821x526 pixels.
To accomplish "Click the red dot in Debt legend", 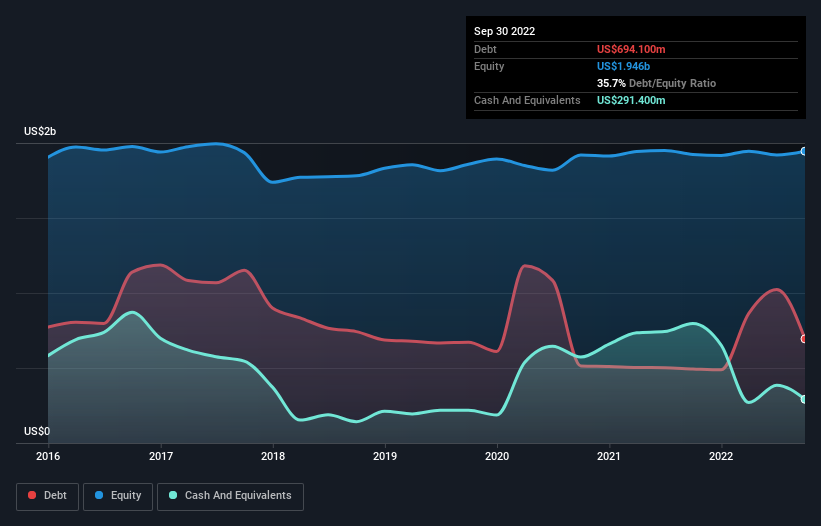I will coord(32,495).
